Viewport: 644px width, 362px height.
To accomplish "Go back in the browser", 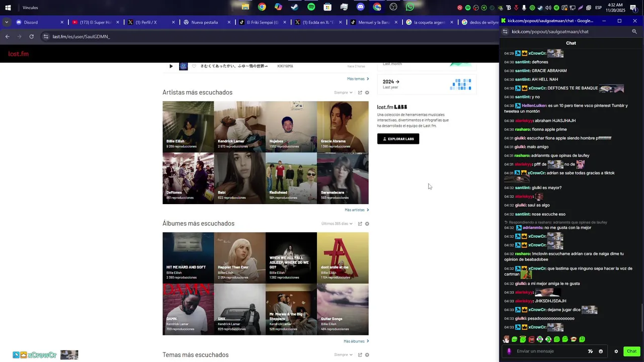I will pos(7,37).
